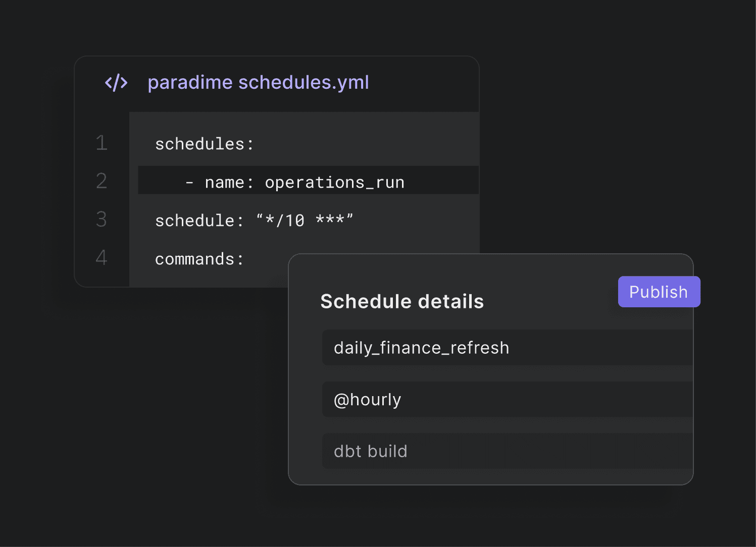
Task: Select the schedules.yml file name
Action: tap(304, 83)
